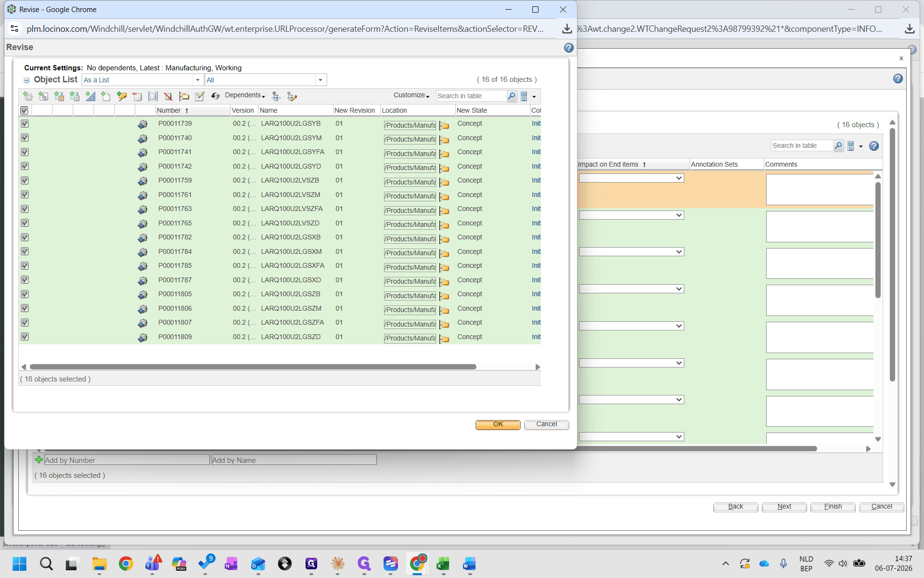Click horizontal scrollbar of background impact table

click(x=697, y=449)
